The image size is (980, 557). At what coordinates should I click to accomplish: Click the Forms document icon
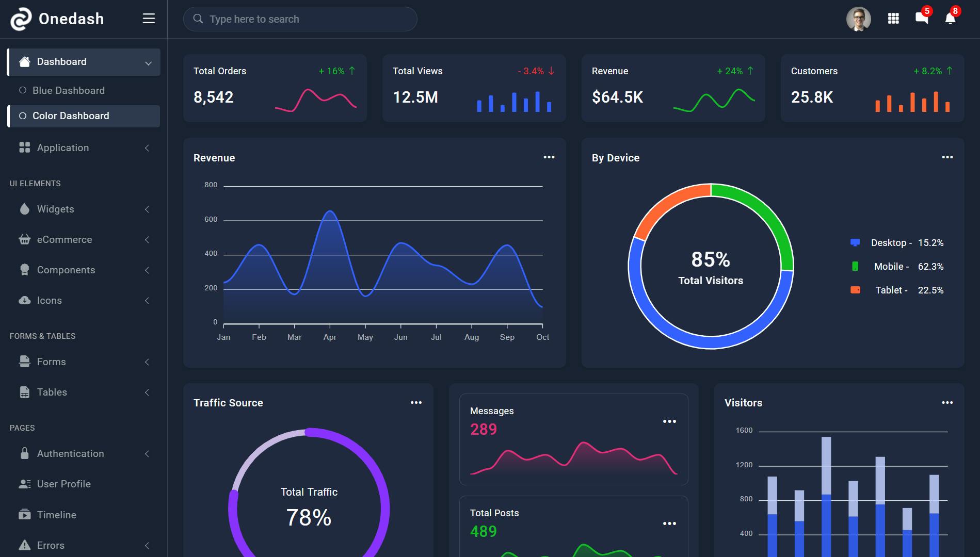(24, 362)
